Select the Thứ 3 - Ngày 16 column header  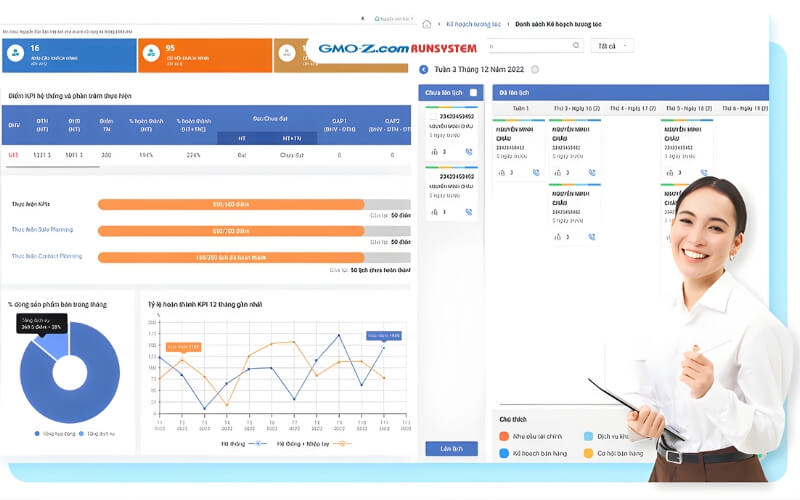(577, 108)
